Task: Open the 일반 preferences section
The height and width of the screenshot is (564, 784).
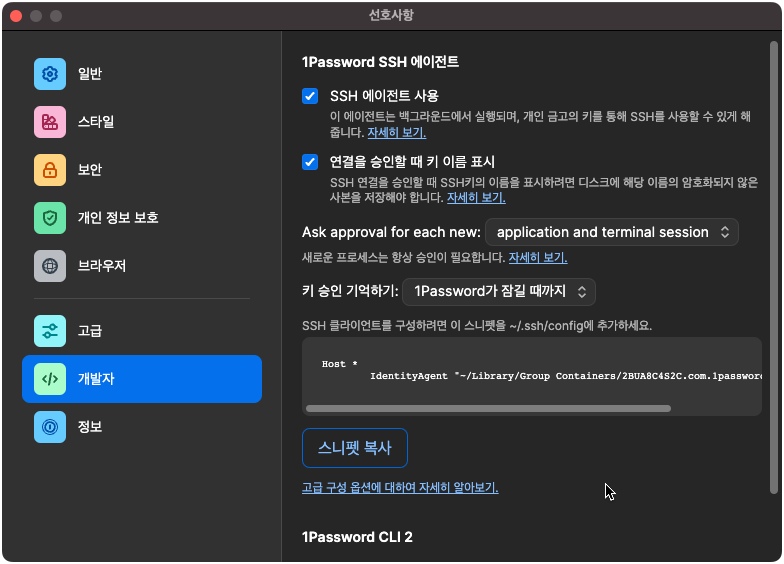Action: pyautogui.click(x=142, y=74)
